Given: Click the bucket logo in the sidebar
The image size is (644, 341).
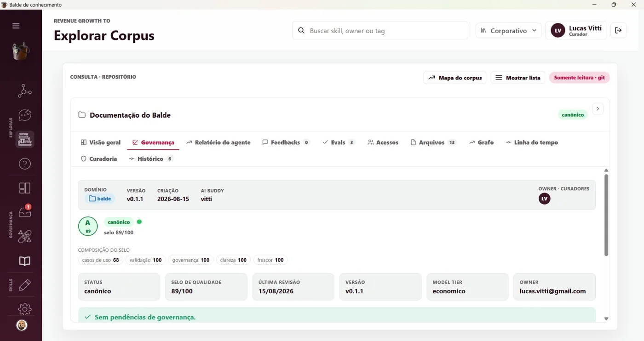Looking at the screenshot, I should 21,51.
